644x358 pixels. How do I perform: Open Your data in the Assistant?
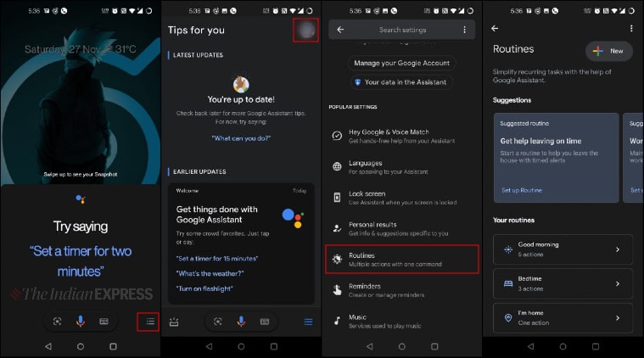pos(401,82)
